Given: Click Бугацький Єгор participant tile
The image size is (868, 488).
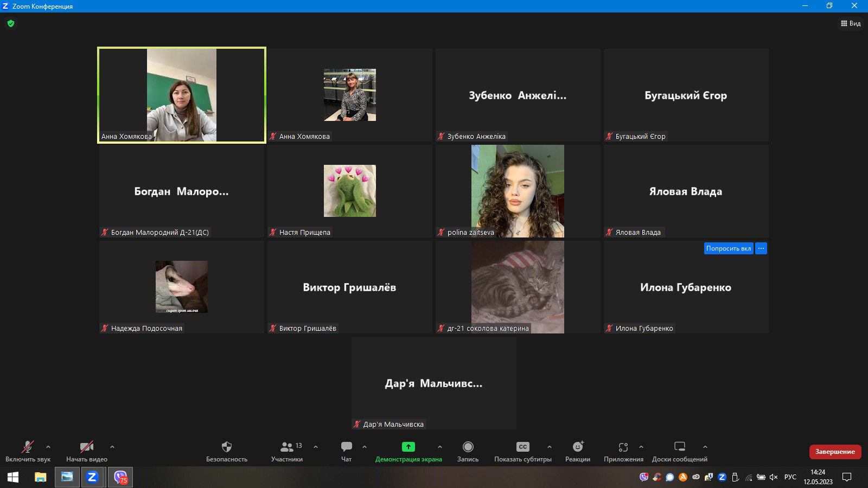Looking at the screenshot, I should tap(686, 95).
